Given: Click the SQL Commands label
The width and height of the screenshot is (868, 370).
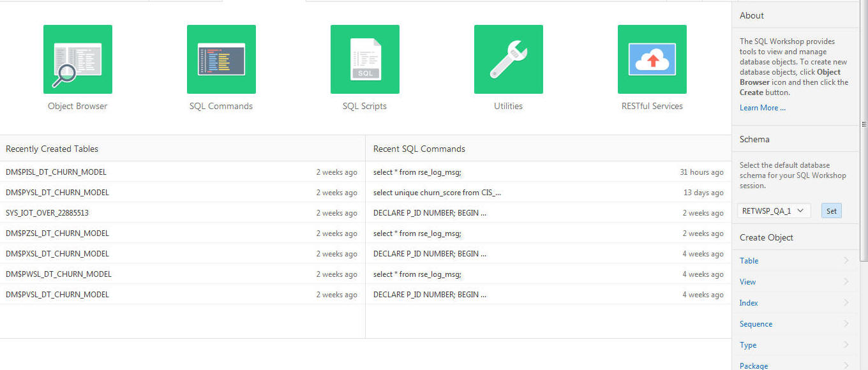Looking at the screenshot, I should coord(221,107).
